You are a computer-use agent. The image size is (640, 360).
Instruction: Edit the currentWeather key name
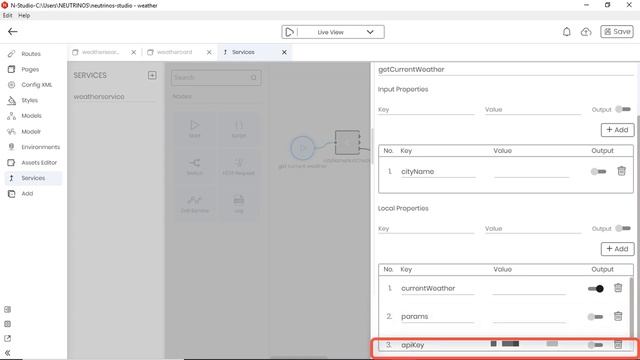437,289
